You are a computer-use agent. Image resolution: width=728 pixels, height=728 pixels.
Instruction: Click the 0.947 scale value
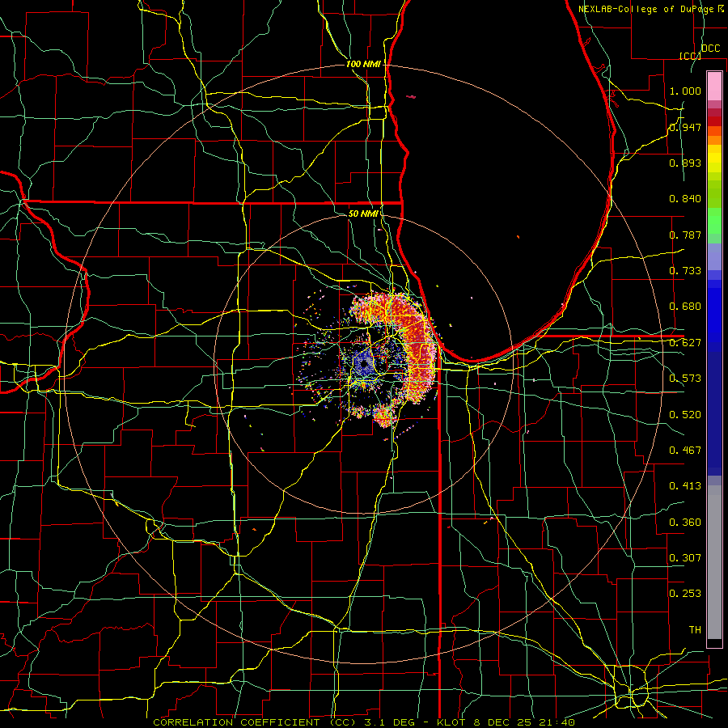click(x=685, y=127)
